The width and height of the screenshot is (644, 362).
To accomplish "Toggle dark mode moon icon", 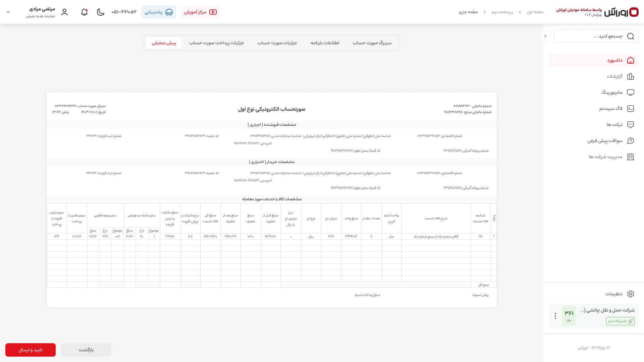I will 101,12.
